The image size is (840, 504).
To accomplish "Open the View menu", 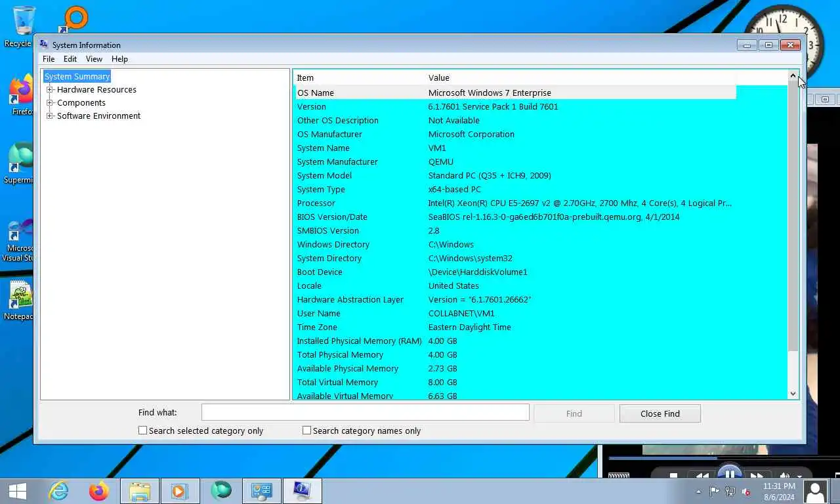I will tap(94, 58).
